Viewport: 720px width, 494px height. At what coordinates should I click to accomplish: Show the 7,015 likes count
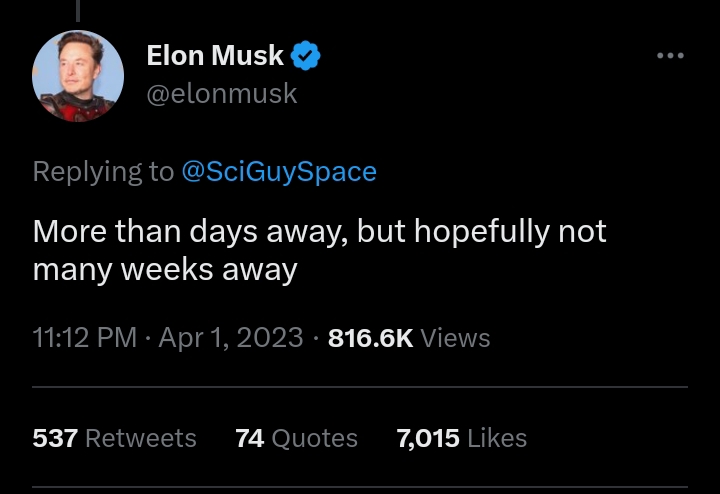428,438
